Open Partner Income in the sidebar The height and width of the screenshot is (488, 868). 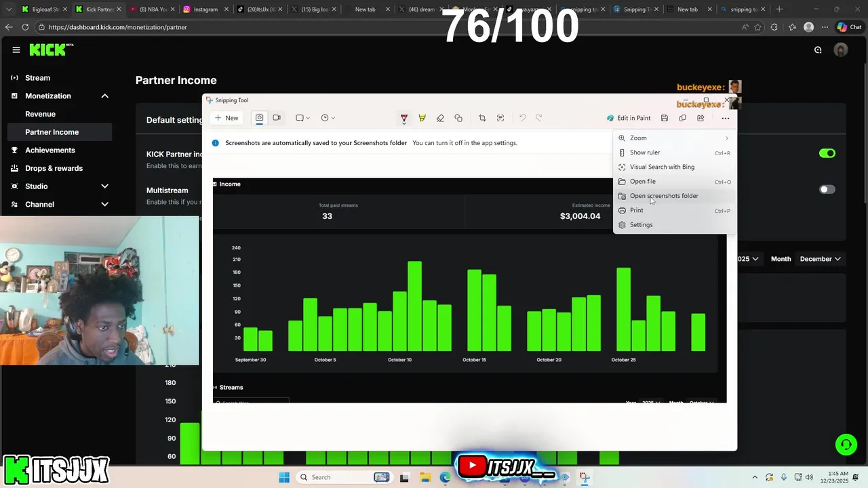60,132
